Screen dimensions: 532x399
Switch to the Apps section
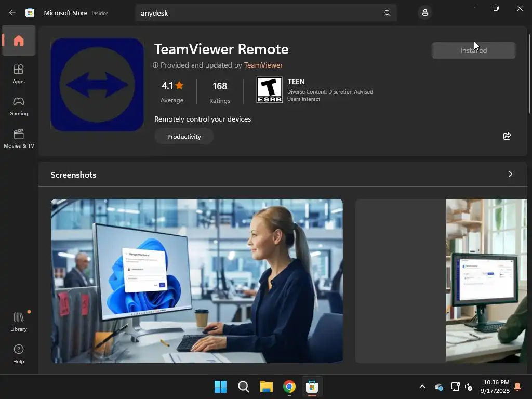pyautogui.click(x=19, y=74)
